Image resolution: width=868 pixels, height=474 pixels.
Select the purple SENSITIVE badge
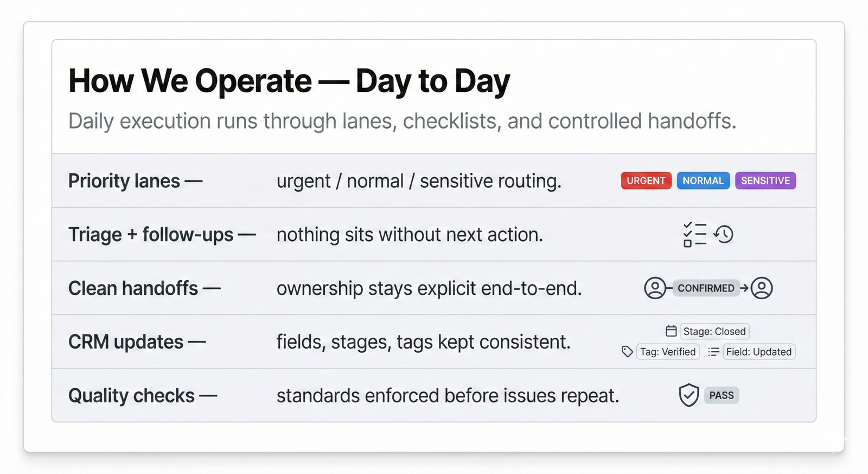click(765, 181)
